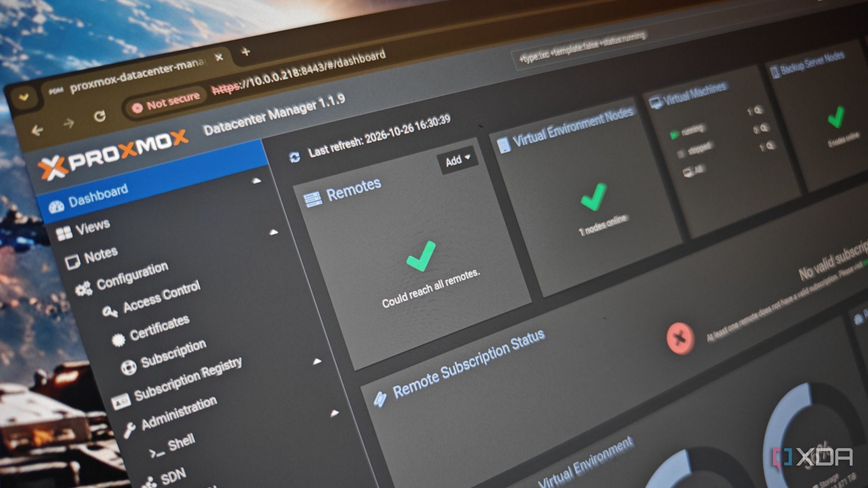Collapse the Administration section arrow

317,361
